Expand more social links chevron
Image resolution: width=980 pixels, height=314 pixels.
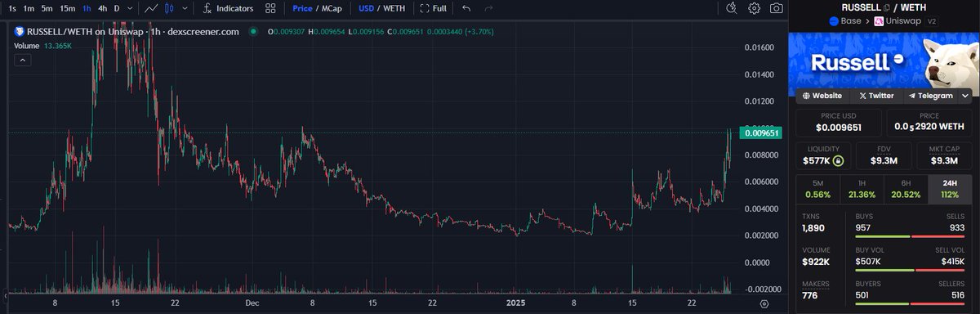965,96
